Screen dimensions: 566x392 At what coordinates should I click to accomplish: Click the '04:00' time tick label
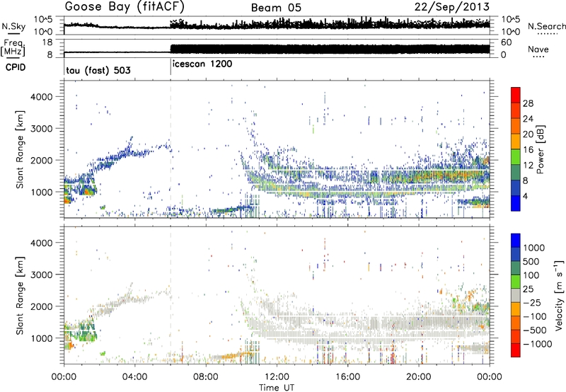[134, 377]
